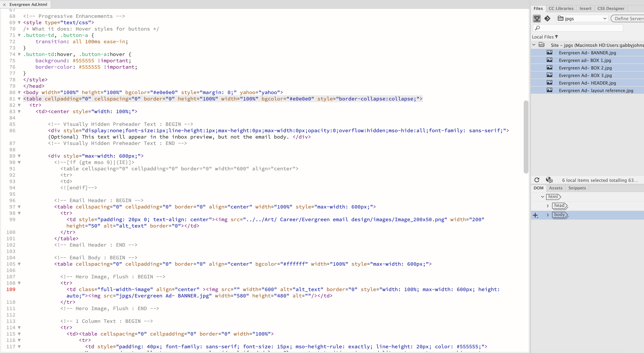
Task: Click the add element plus icon beside body
Action: coord(536,215)
